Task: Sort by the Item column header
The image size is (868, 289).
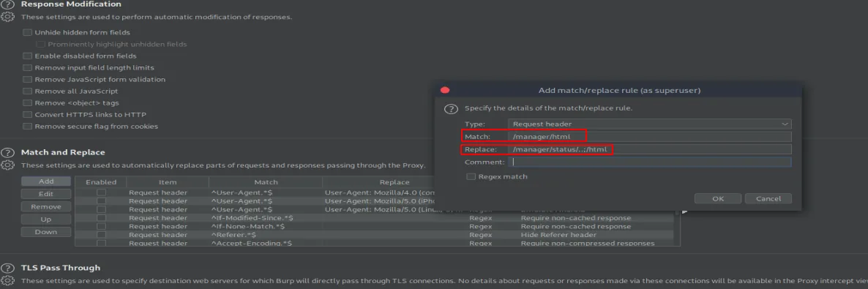Action: [x=168, y=182]
